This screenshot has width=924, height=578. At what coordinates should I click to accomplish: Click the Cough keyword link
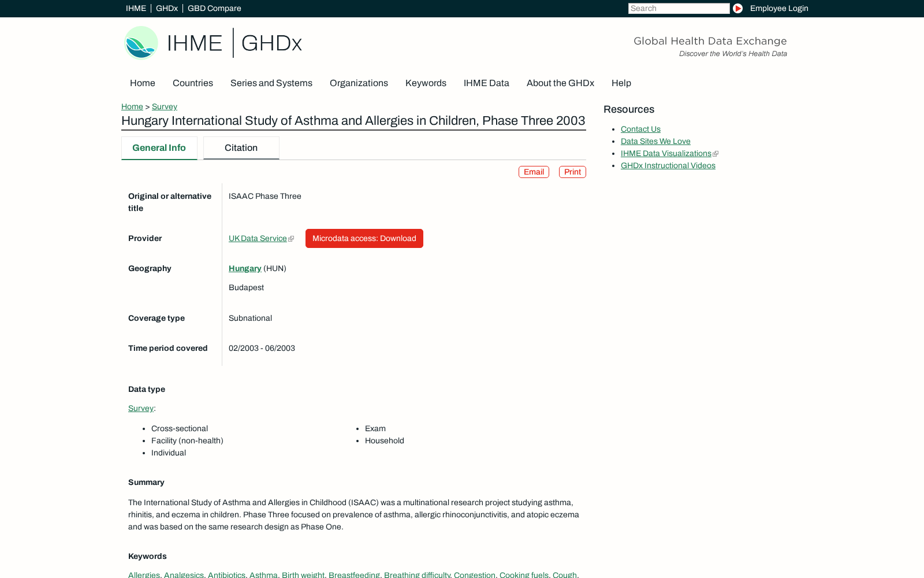tap(565, 575)
